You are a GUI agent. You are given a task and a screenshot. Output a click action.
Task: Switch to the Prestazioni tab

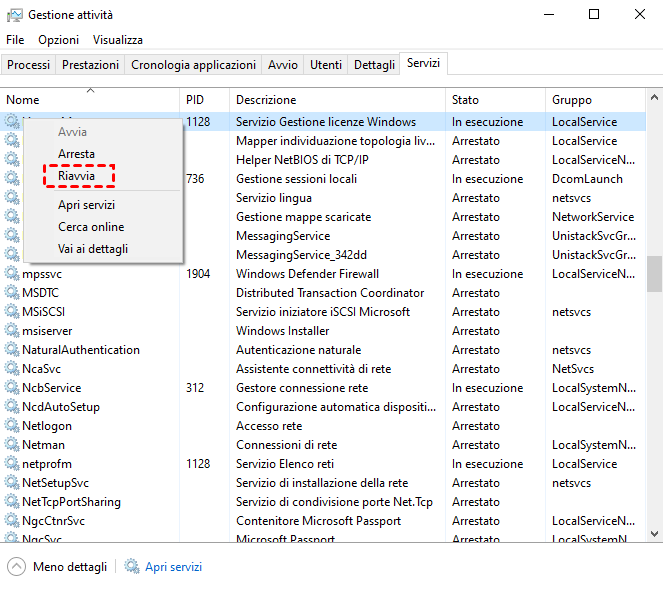pyautogui.click(x=90, y=65)
